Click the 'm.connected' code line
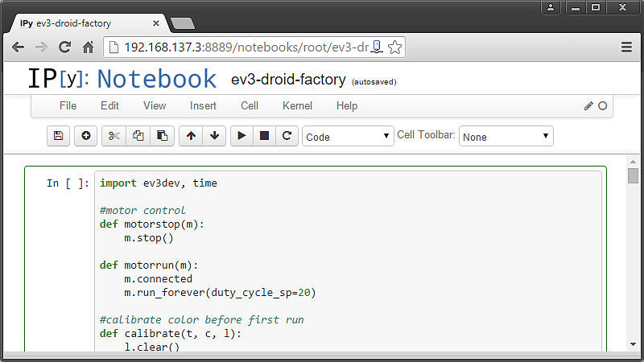This screenshot has height=362, width=644. [x=158, y=279]
